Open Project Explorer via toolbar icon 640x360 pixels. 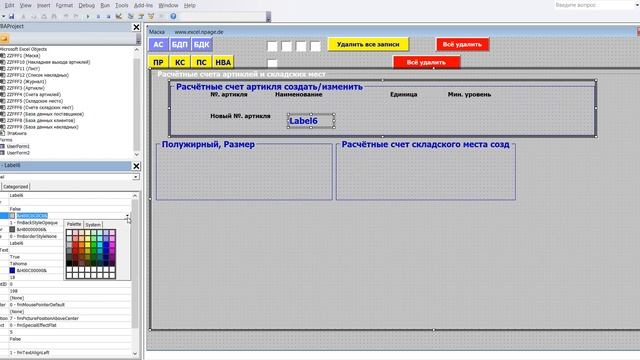tap(131, 16)
